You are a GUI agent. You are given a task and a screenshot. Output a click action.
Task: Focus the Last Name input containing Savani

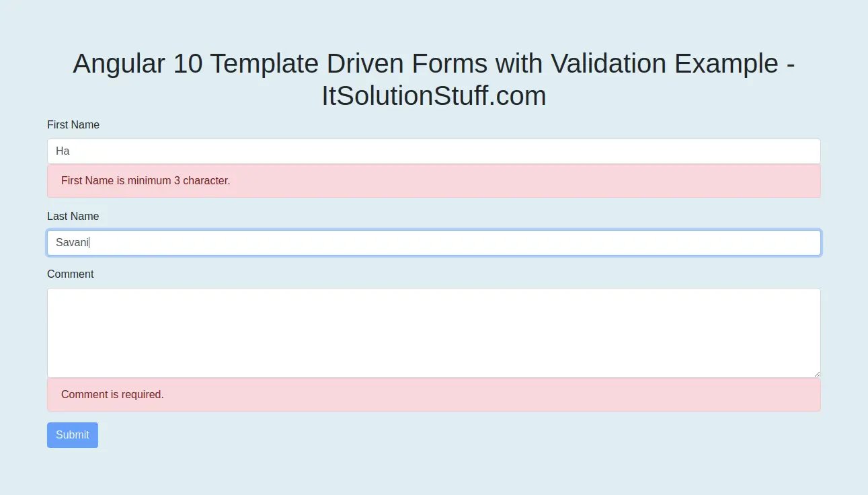[x=434, y=243]
